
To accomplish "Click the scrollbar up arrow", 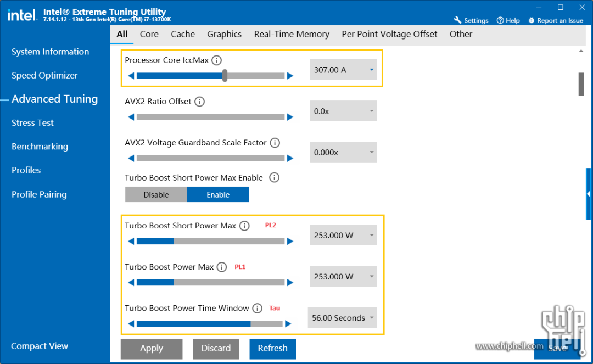I will tap(581, 51).
